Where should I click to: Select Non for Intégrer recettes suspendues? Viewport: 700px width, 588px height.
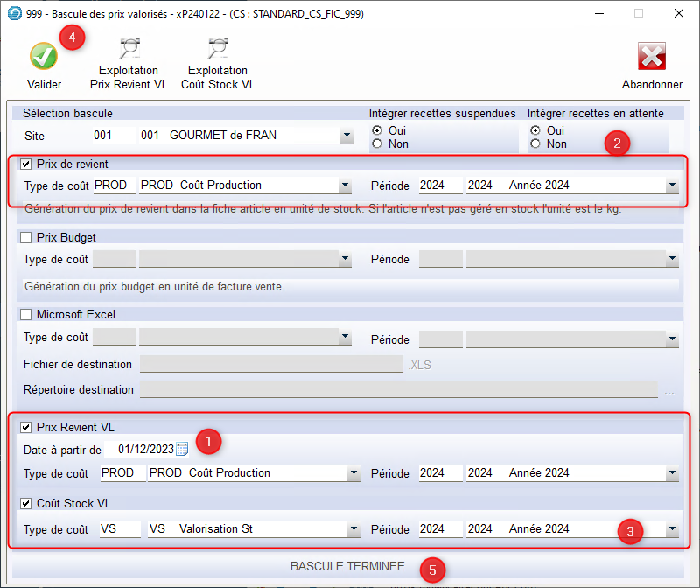[x=377, y=143]
